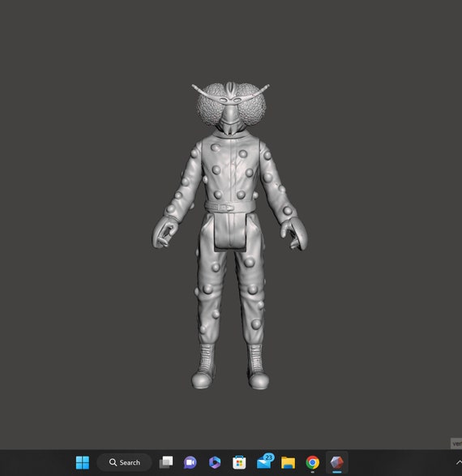Image resolution: width=462 pixels, height=476 pixels.
Task: Click the pouch hanging below the belt
Action: [x=230, y=231]
